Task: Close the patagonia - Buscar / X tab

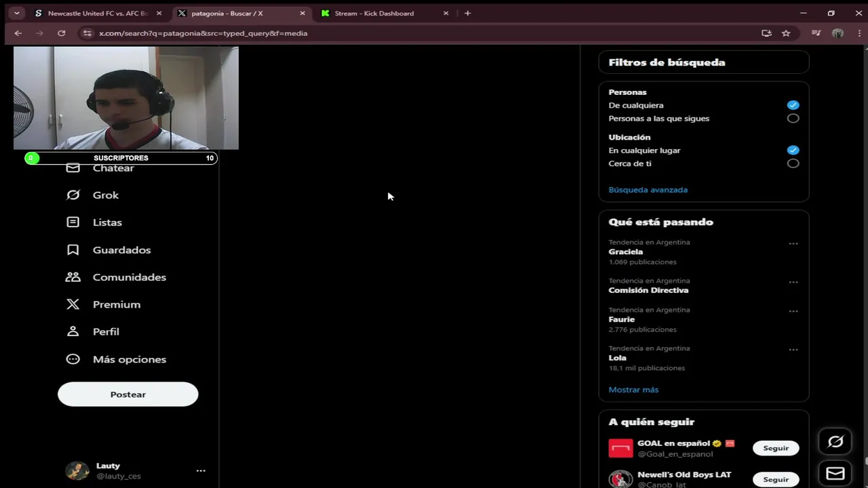Action: [302, 13]
